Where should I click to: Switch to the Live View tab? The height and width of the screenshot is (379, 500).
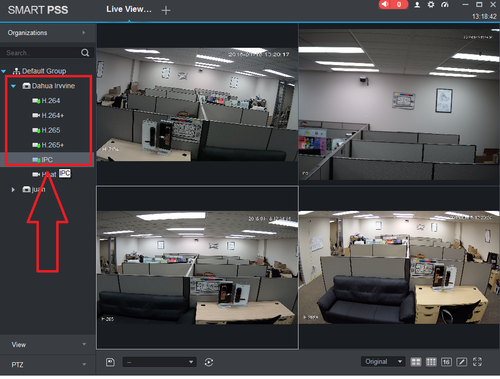click(129, 9)
